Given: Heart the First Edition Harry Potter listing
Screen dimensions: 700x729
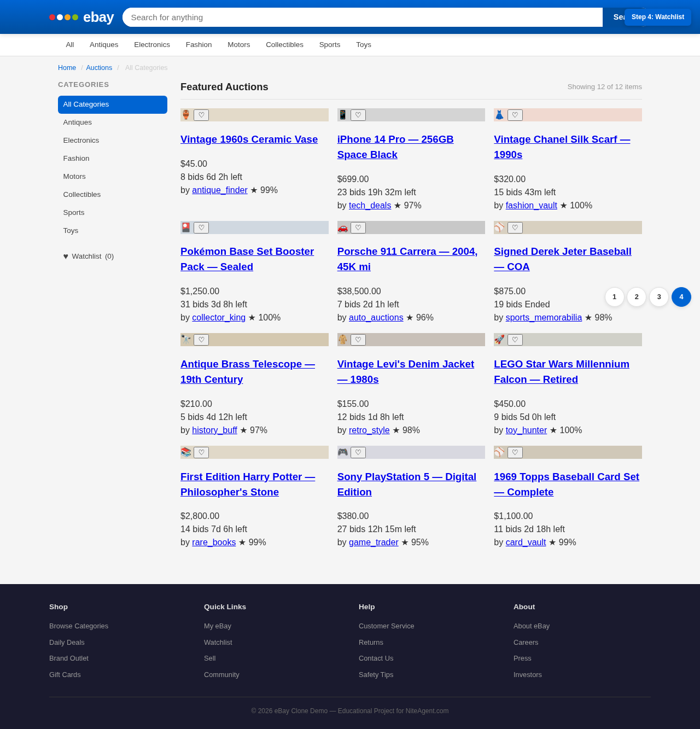Looking at the screenshot, I should [x=201, y=452].
